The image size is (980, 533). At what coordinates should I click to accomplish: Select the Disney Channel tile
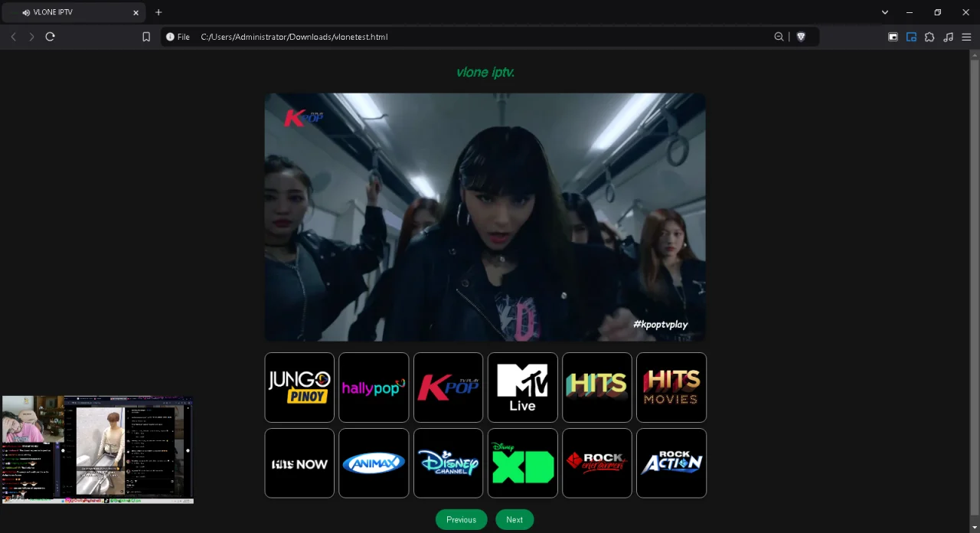[448, 463]
